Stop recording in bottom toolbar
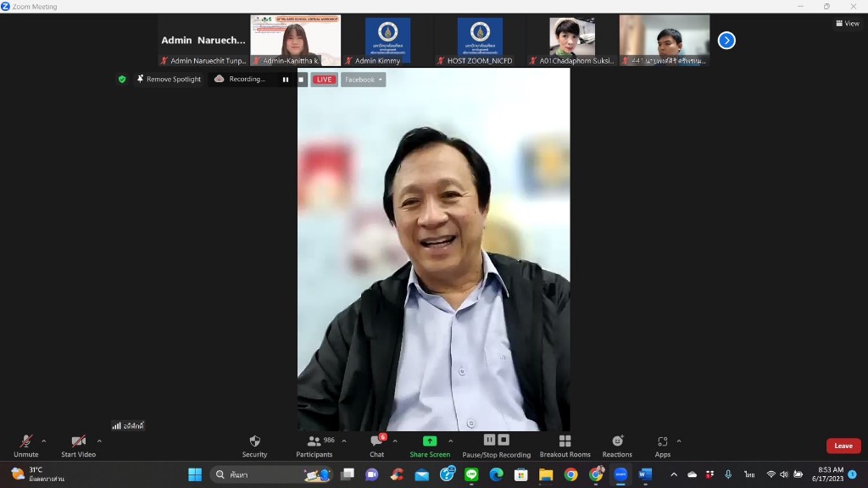This screenshot has height=488, width=868. [504, 440]
